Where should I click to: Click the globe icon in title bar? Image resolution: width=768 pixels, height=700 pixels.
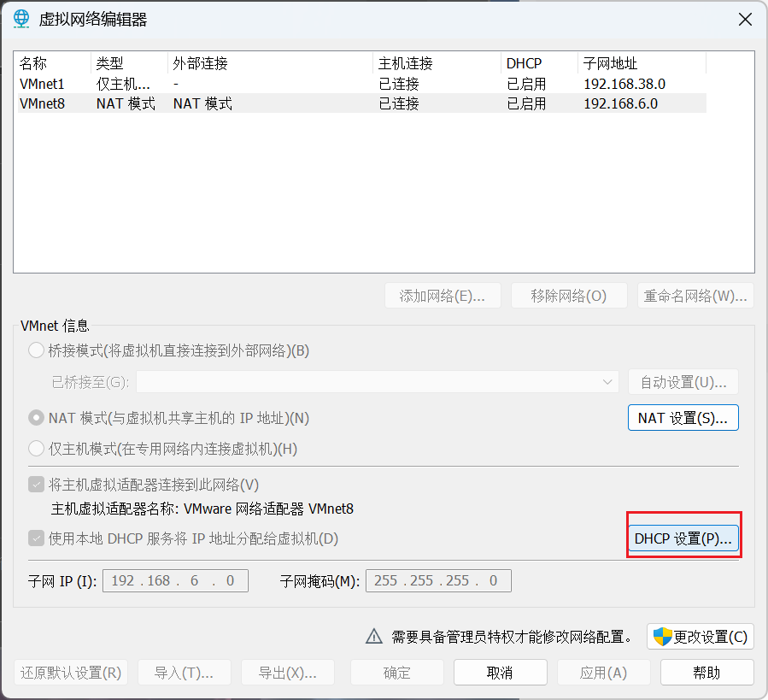[x=21, y=19]
